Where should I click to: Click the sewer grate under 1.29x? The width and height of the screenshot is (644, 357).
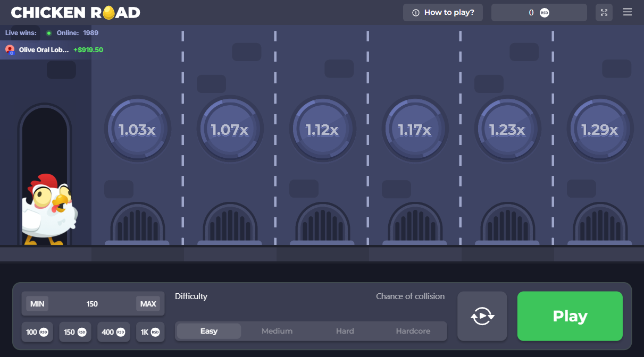600,224
